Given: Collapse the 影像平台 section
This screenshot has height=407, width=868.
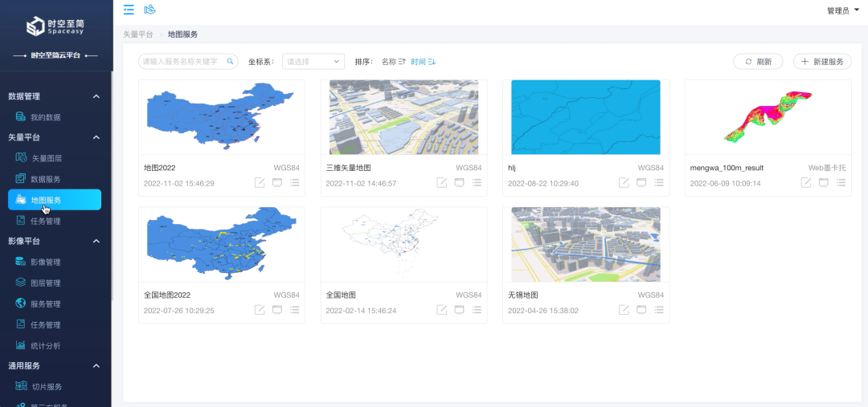Looking at the screenshot, I should [96, 241].
